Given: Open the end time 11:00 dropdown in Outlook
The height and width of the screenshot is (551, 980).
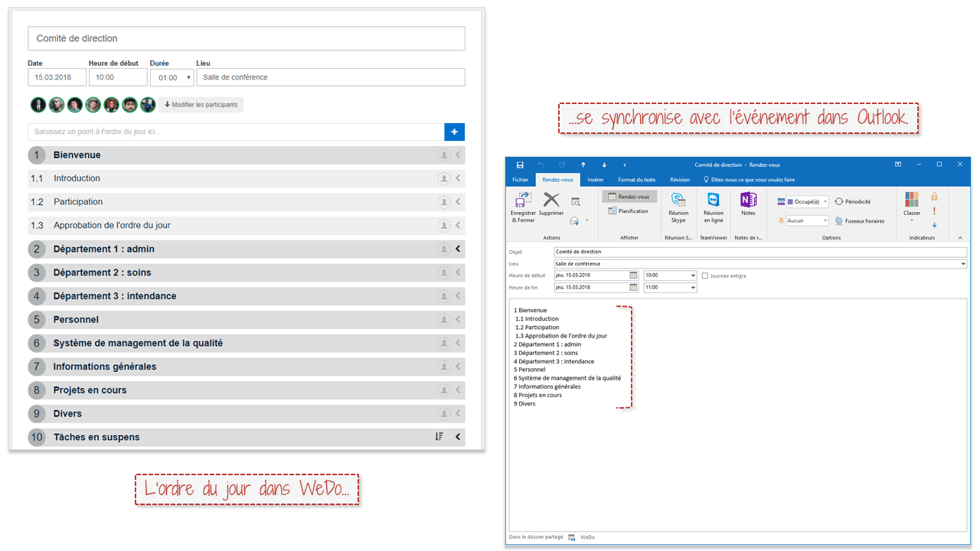Looking at the screenshot, I should pyautogui.click(x=693, y=288).
